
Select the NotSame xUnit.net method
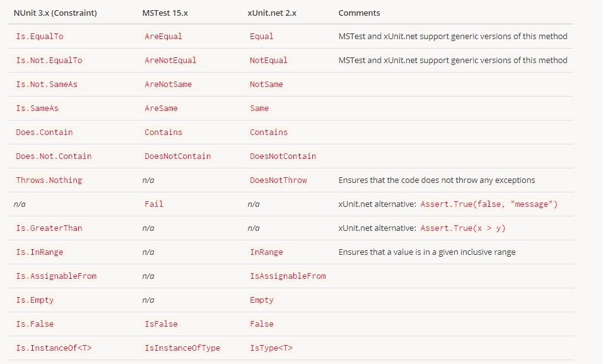point(266,85)
